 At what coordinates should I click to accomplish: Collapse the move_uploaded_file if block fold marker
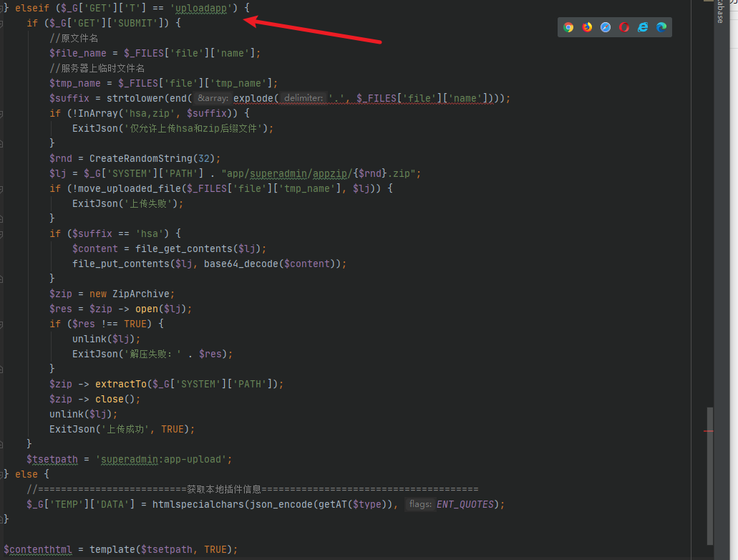[2, 189]
